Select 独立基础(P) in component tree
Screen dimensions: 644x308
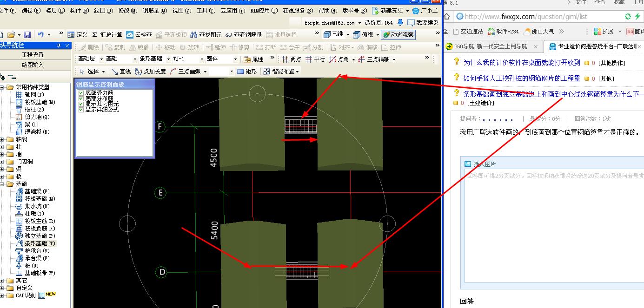(x=35, y=236)
